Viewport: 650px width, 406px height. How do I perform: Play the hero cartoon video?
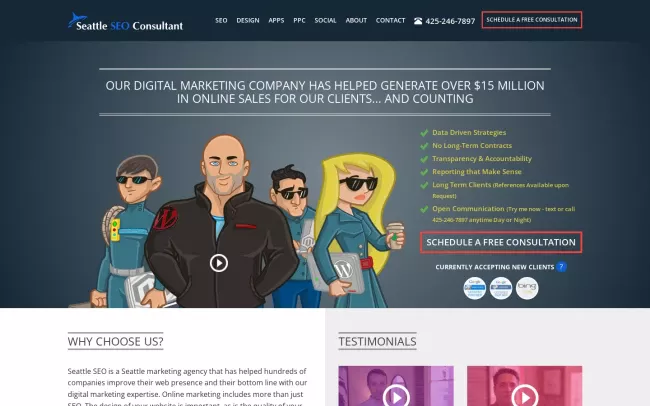click(x=219, y=263)
